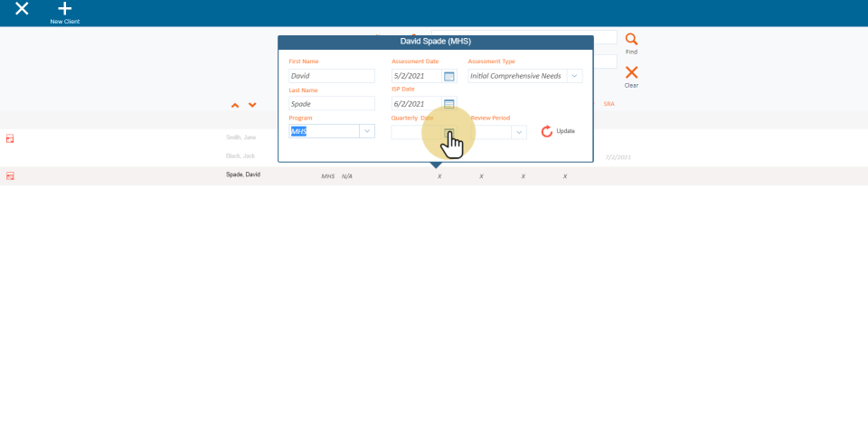Viewport: 868px width, 425px height.
Task: Open the ISP Date calendar picker
Action: tap(449, 104)
